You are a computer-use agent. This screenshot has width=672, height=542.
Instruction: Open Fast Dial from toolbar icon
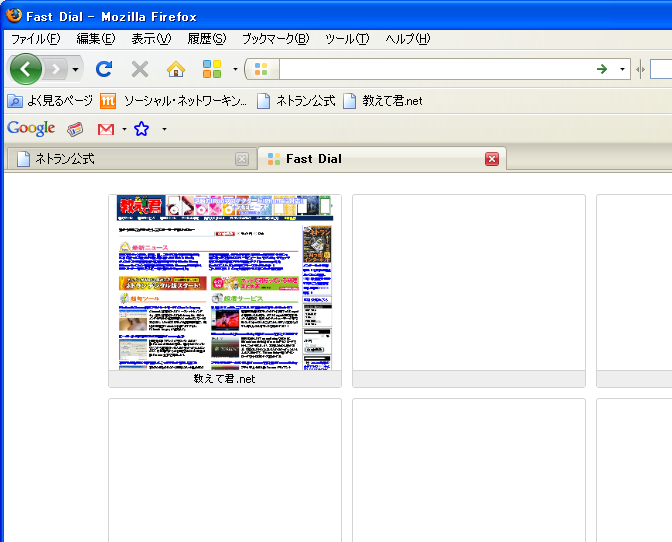click(212, 69)
